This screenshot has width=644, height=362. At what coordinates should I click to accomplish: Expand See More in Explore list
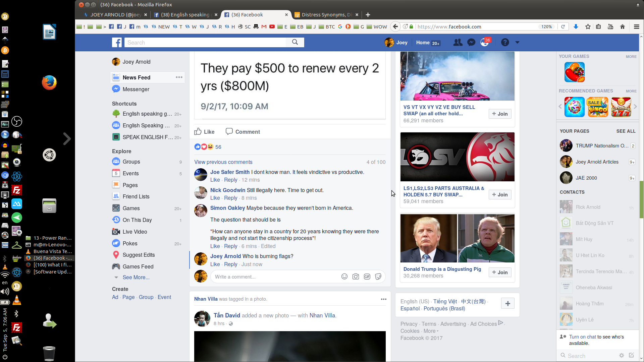(x=136, y=277)
